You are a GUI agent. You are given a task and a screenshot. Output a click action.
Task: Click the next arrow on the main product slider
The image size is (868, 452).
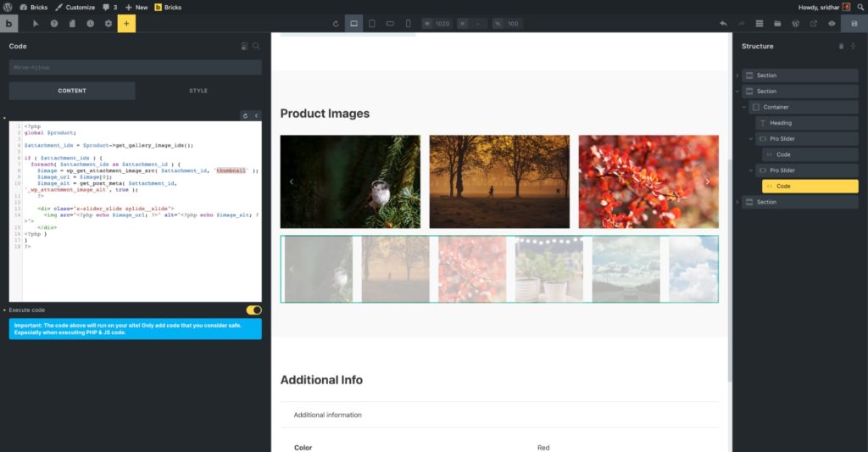(707, 181)
